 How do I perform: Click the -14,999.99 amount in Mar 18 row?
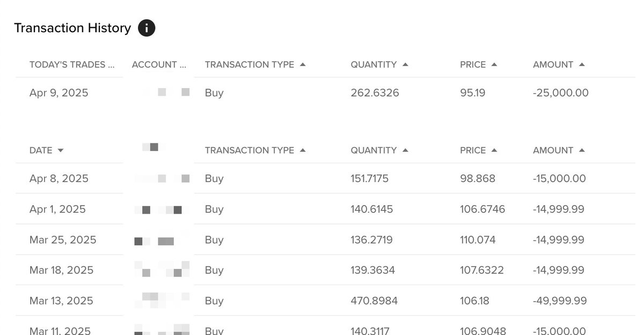559,270
